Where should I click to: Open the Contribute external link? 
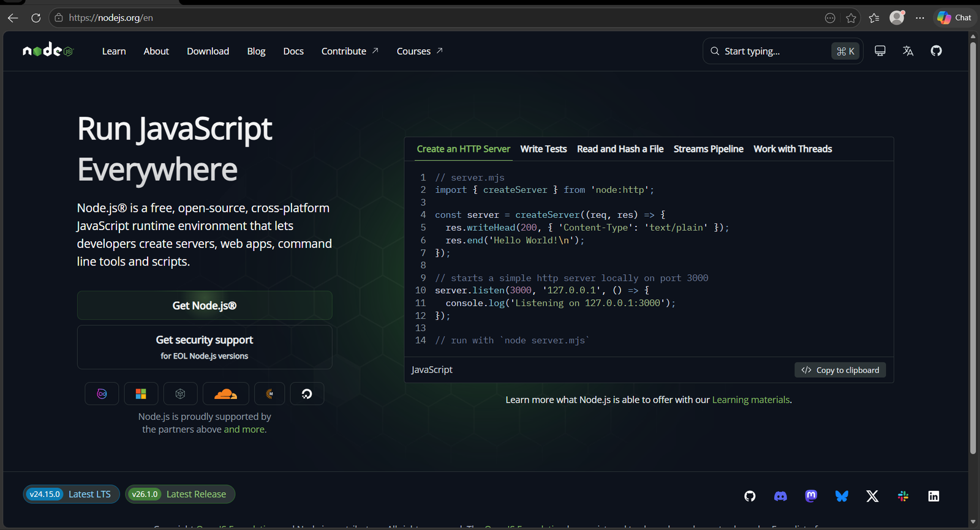point(350,51)
